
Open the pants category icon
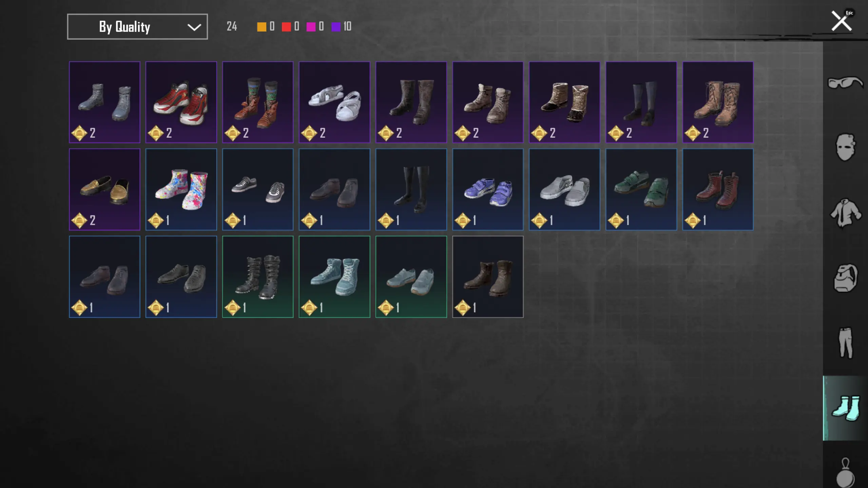pyautogui.click(x=845, y=343)
